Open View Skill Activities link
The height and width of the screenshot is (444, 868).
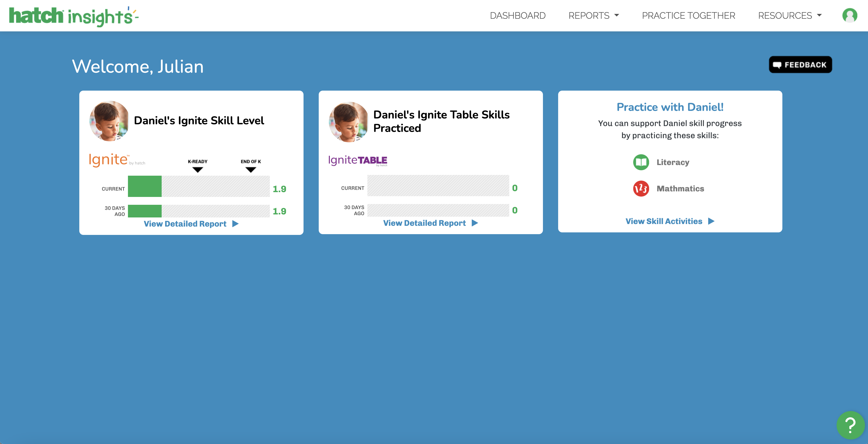click(670, 221)
